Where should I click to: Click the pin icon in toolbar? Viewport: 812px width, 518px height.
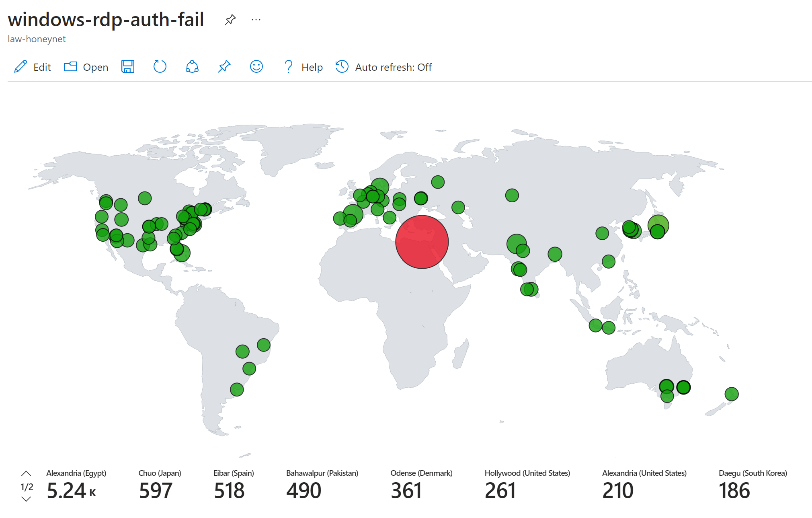[224, 67]
